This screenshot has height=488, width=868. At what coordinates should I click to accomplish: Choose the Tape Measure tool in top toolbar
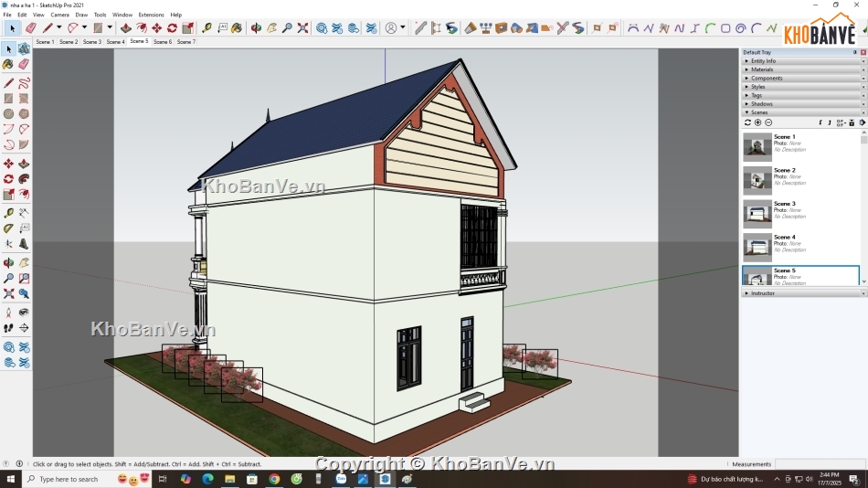(x=206, y=27)
